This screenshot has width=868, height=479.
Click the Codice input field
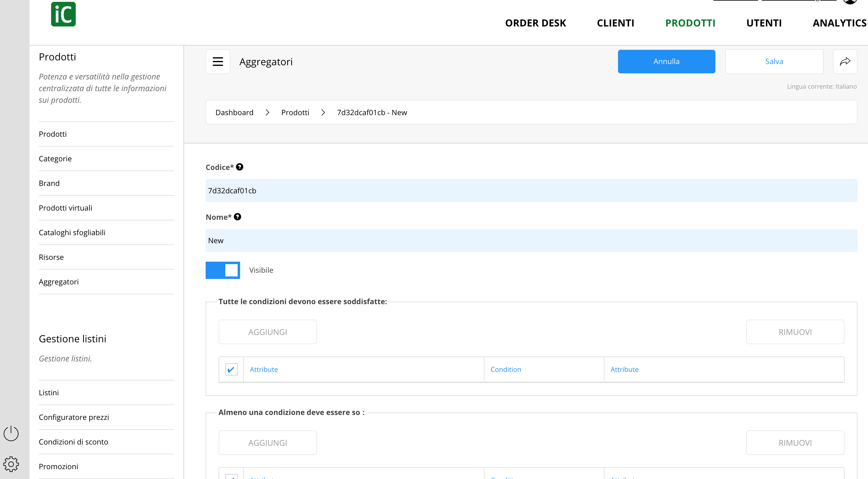coord(531,191)
